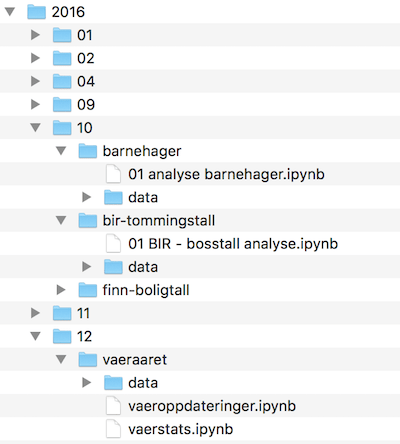Click data folder icon under bir-tommingstall
This screenshot has width=400, height=444.
click(113, 267)
